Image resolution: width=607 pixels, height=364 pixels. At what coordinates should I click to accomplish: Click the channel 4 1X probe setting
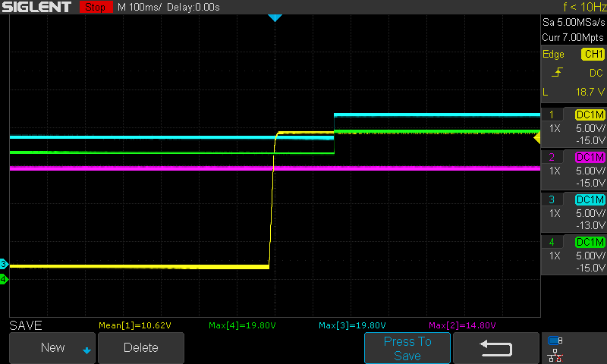(555, 256)
